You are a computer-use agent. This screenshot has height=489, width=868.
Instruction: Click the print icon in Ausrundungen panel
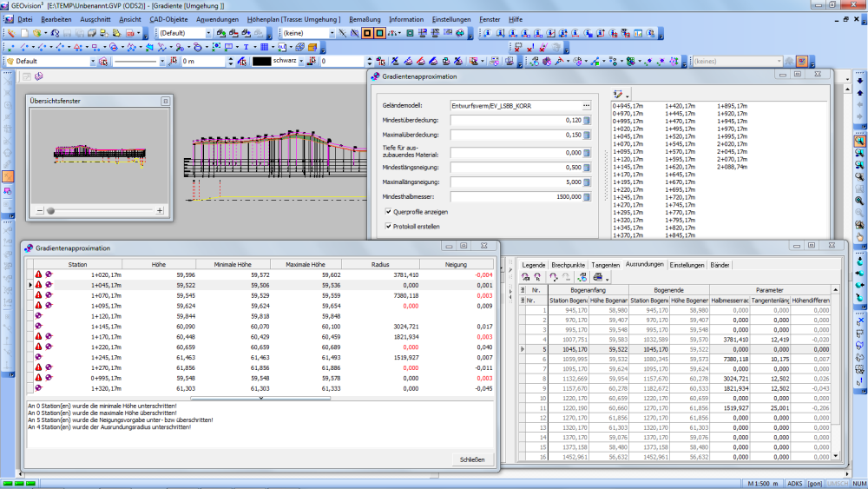[x=598, y=276]
